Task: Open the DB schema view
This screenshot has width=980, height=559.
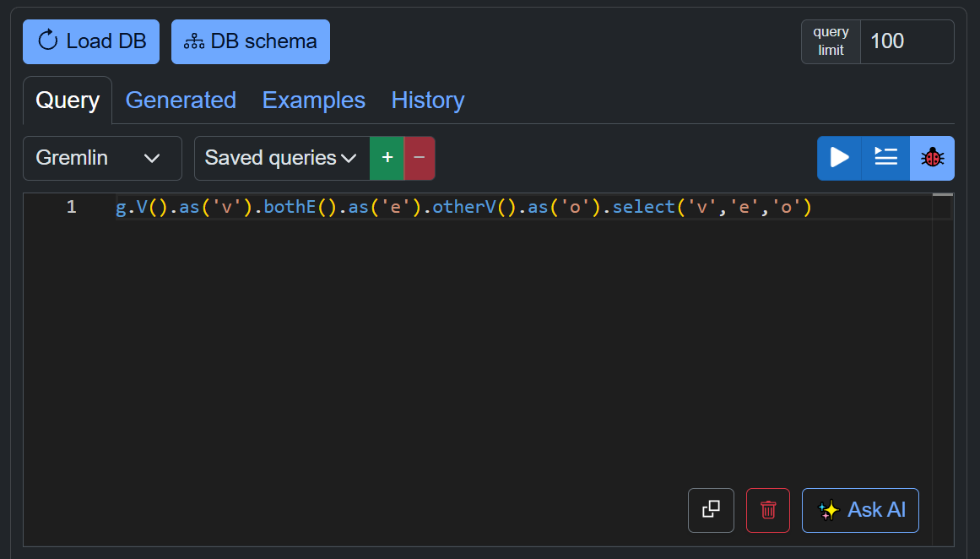Action: (x=251, y=41)
